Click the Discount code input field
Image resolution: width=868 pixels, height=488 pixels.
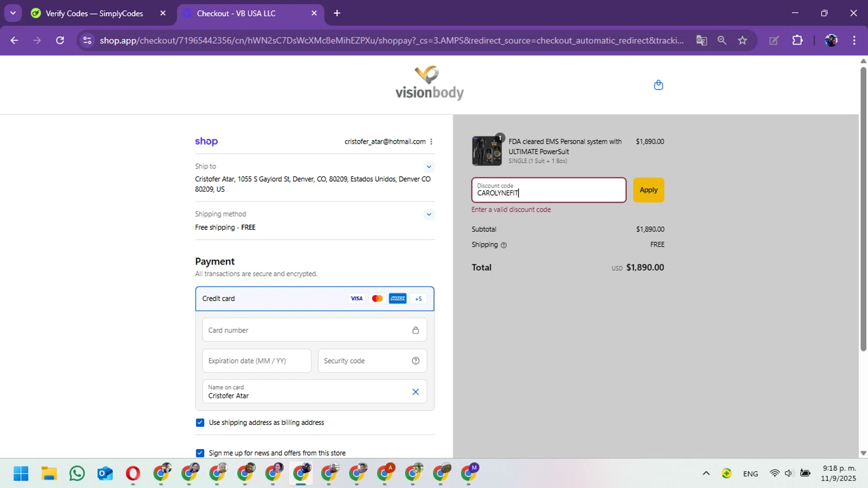coord(549,190)
